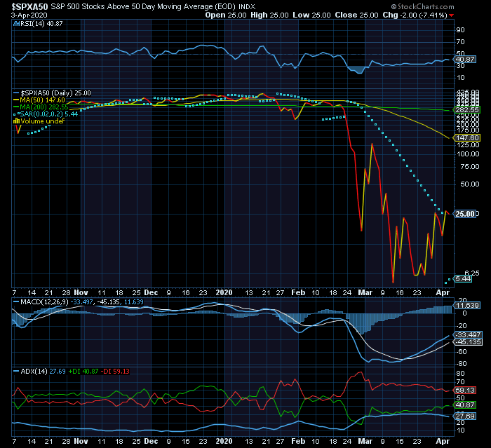Click the Close 25.00 value

(x=356, y=15)
